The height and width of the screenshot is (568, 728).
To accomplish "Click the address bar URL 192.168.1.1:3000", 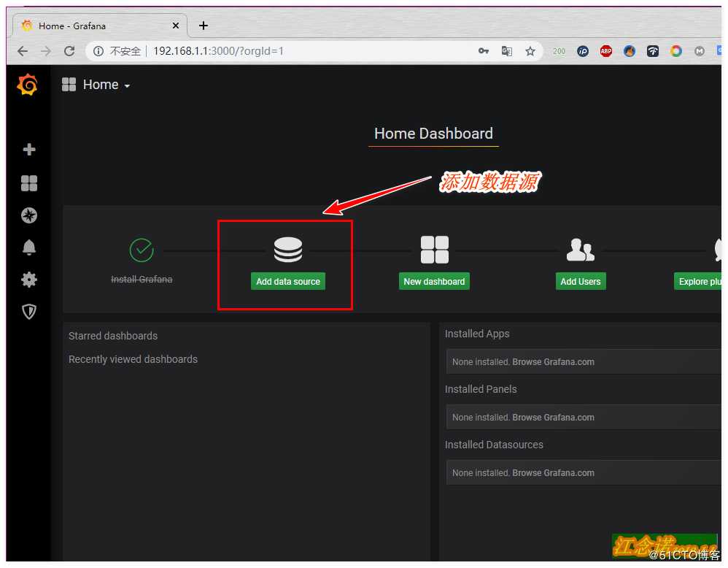I will 218,51.
